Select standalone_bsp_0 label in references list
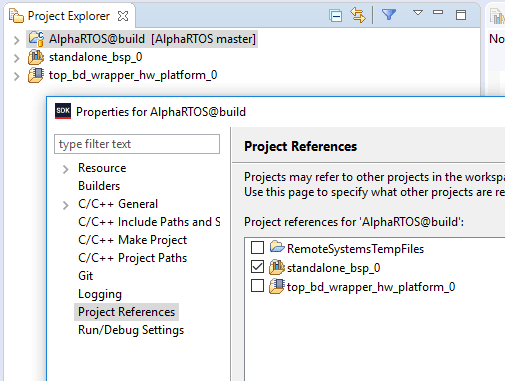This screenshot has width=505, height=381. click(334, 268)
